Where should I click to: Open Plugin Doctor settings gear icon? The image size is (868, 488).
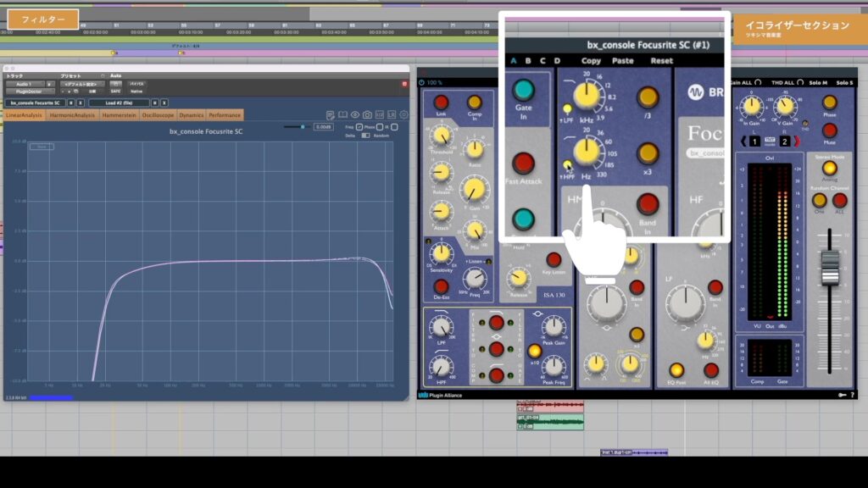(x=403, y=115)
